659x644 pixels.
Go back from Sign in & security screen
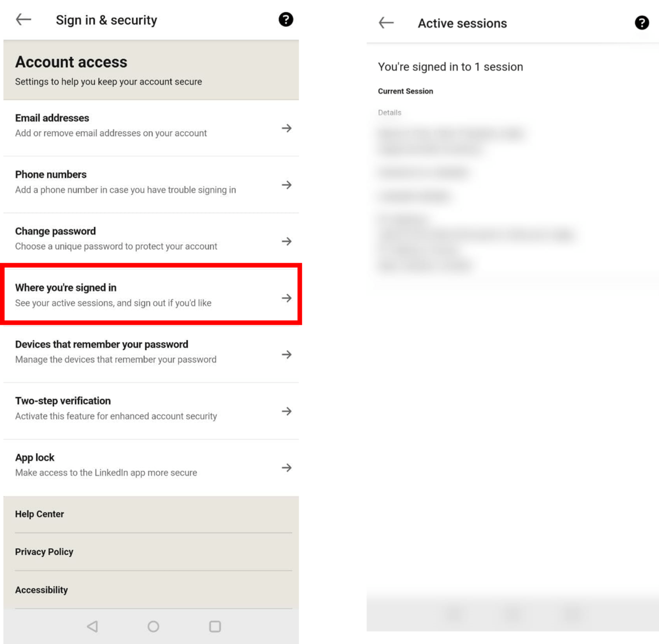pyautogui.click(x=23, y=20)
